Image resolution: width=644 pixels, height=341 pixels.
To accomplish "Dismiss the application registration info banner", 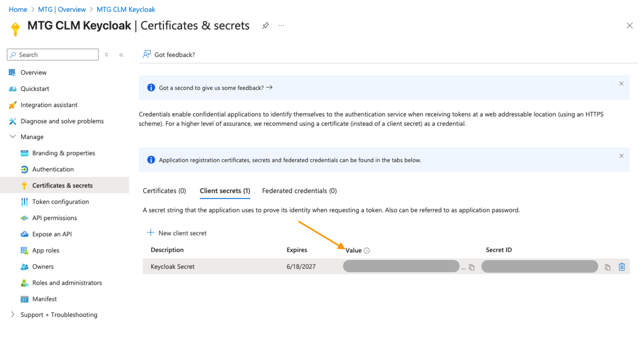I will click(x=621, y=156).
